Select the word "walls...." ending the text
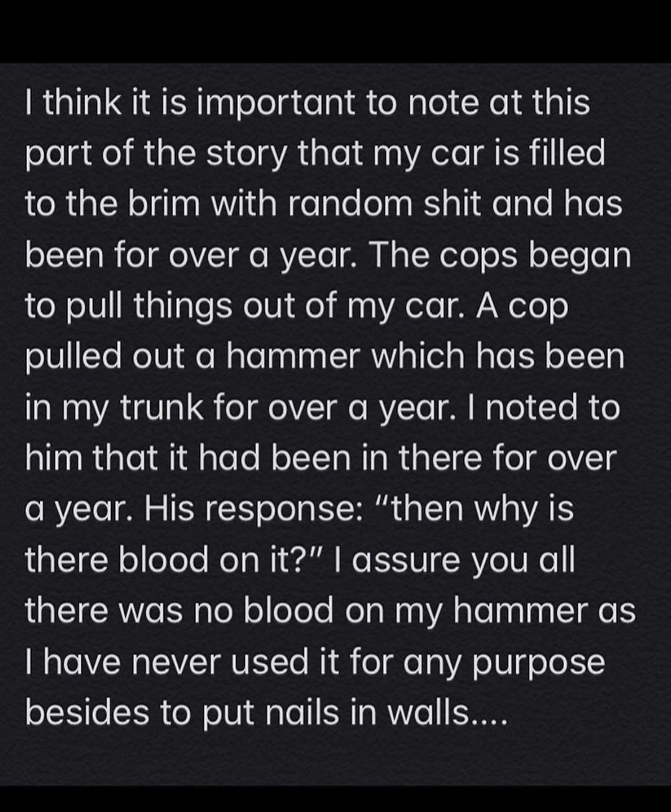Viewport: 671px width, 812px height. coord(447,713)
